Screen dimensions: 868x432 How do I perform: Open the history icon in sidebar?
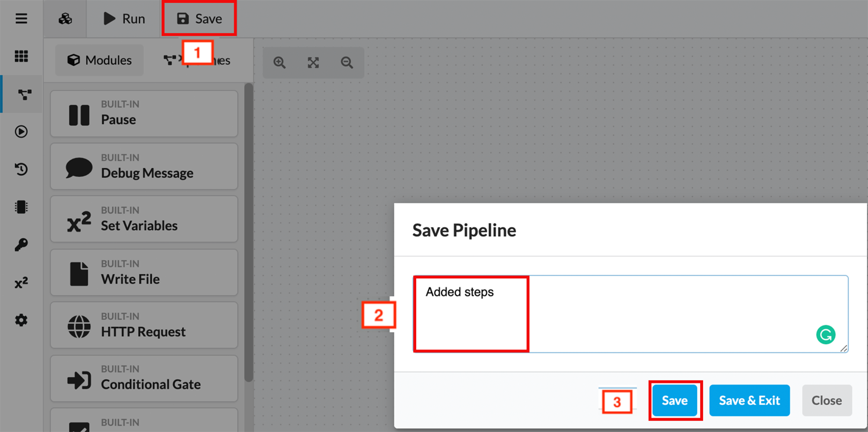point(21,170)
